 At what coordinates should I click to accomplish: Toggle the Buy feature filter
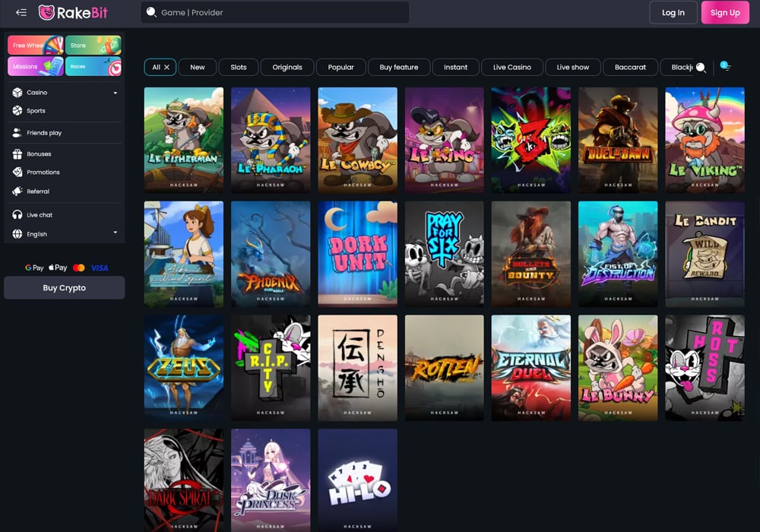point(399,67)
